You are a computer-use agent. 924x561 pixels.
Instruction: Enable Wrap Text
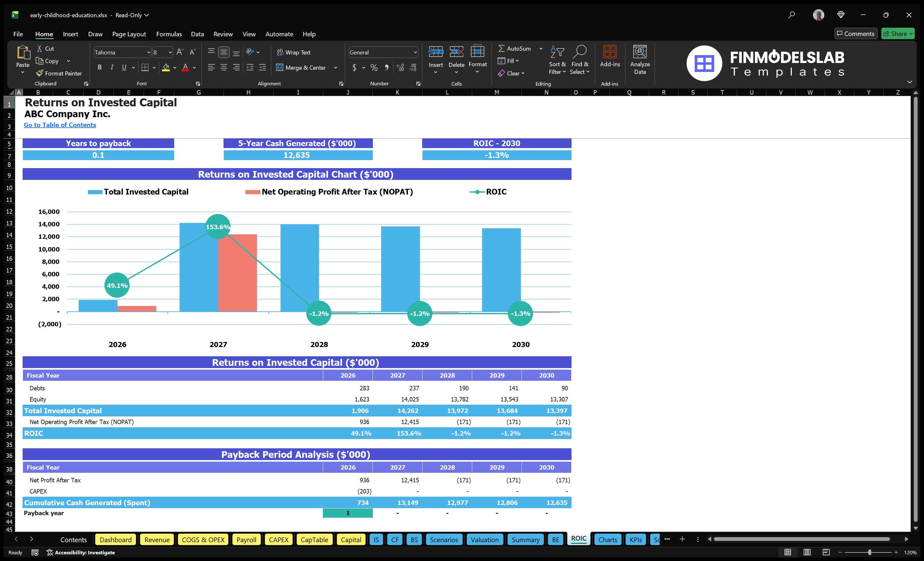coord(294,52)
